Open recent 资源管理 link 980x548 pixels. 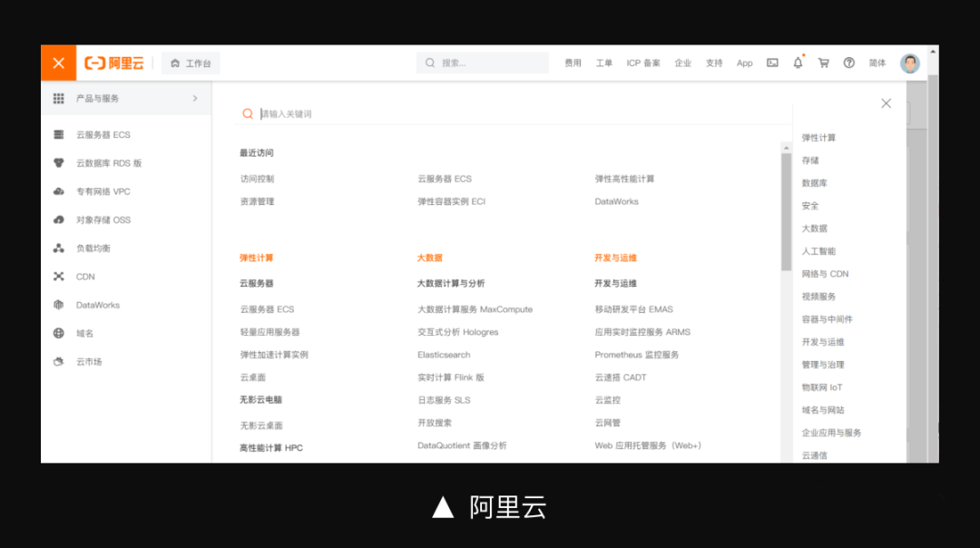click(257, 201)
